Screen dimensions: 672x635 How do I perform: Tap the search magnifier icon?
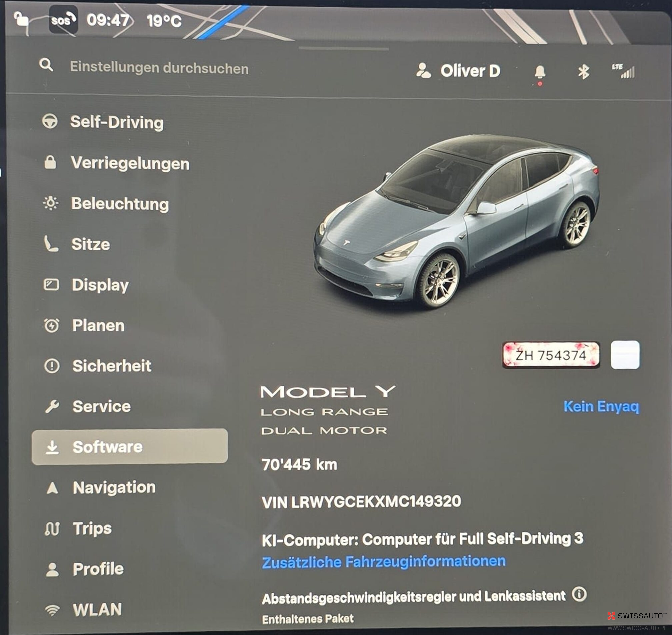[x=46, y=65]
